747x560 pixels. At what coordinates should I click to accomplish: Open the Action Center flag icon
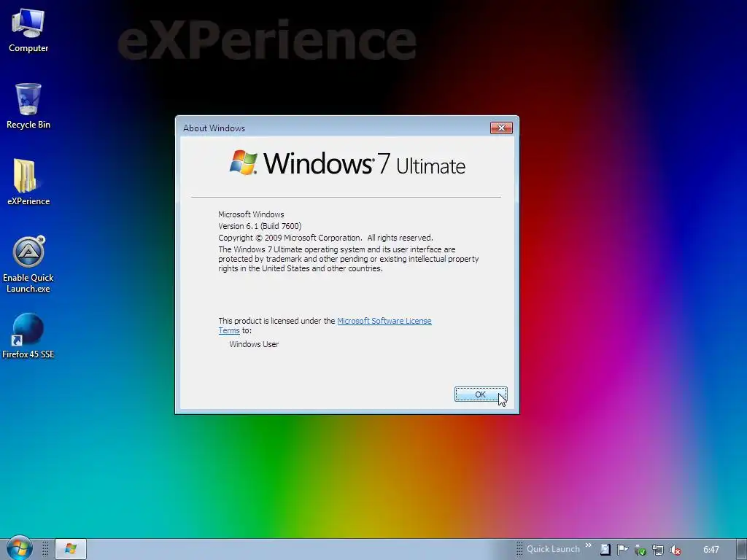[x=622, y=550]
